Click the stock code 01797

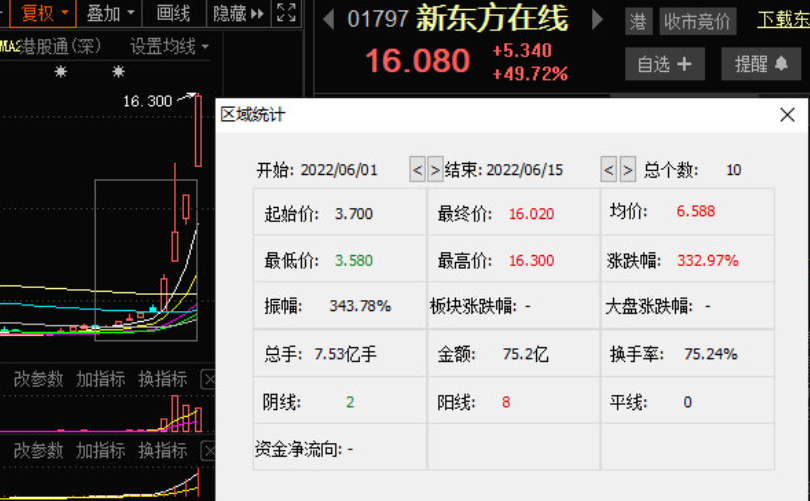378,20
